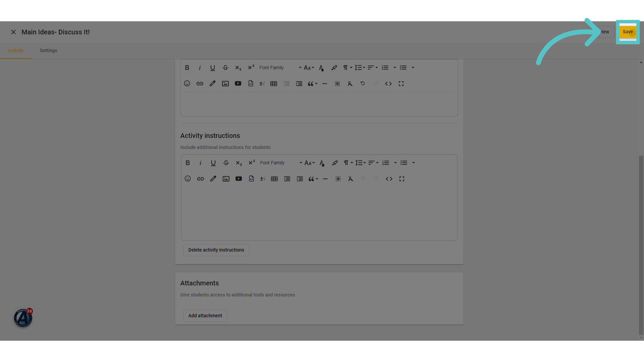644x362 pixels.
Task: Apply Superscript in the upper editor toolbar
Action: (x=251, y=68)
